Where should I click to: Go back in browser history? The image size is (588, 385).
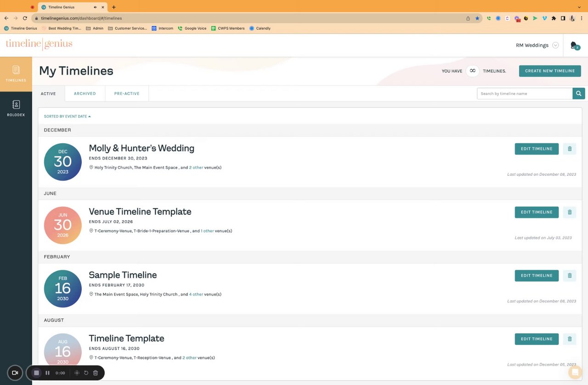click(6, 18)
